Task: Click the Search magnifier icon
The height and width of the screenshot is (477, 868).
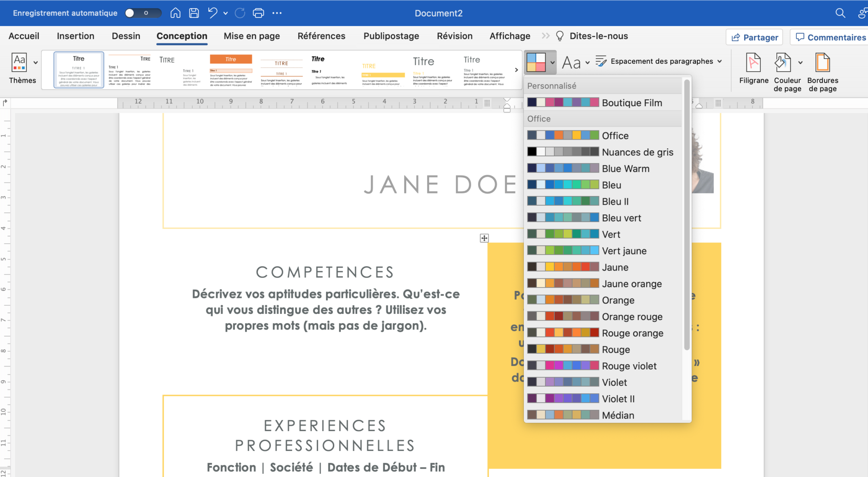Action: [841, 13]
